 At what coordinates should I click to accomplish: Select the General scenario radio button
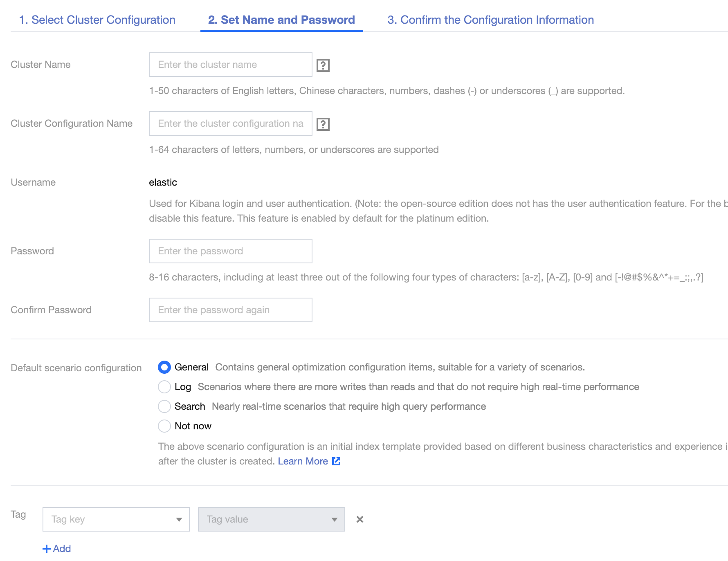coord(164,367)
